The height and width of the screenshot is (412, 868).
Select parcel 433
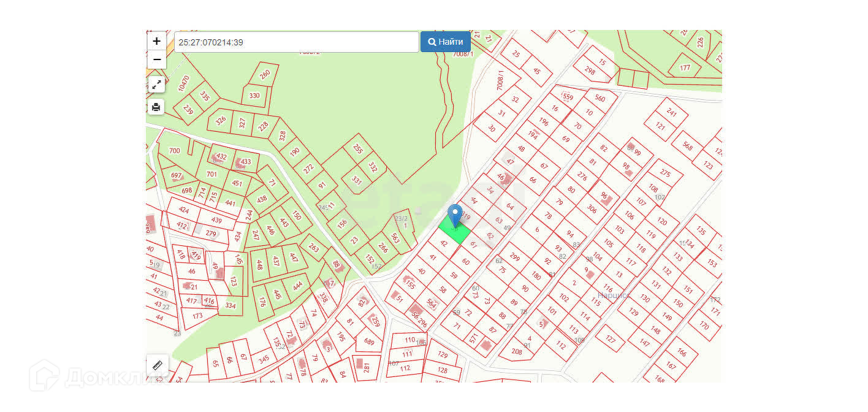click(x=245, y=162)
